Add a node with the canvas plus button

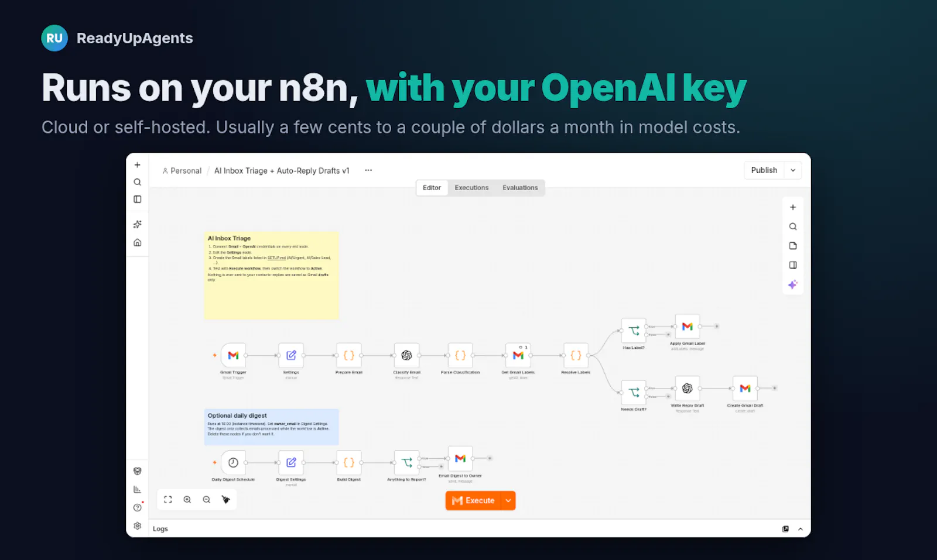[793, 207]
